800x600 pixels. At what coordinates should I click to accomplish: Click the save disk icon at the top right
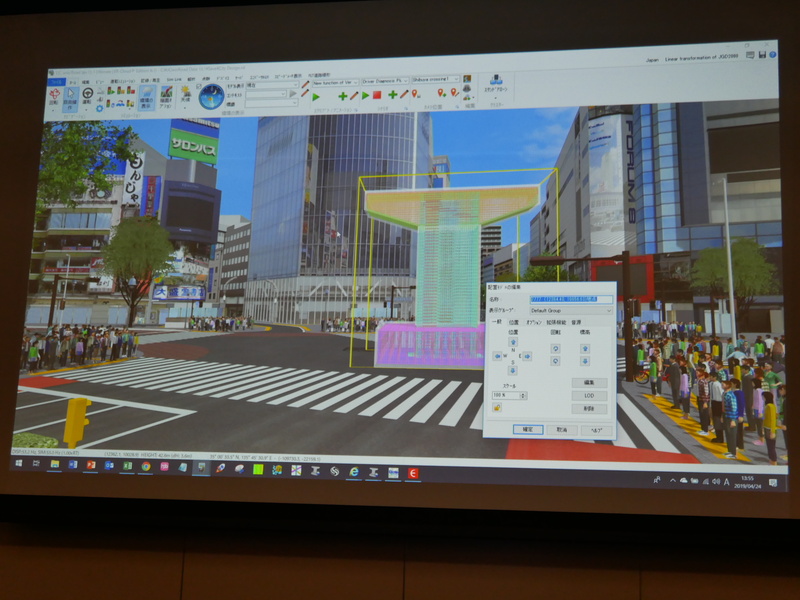click(x=762, y=55)
